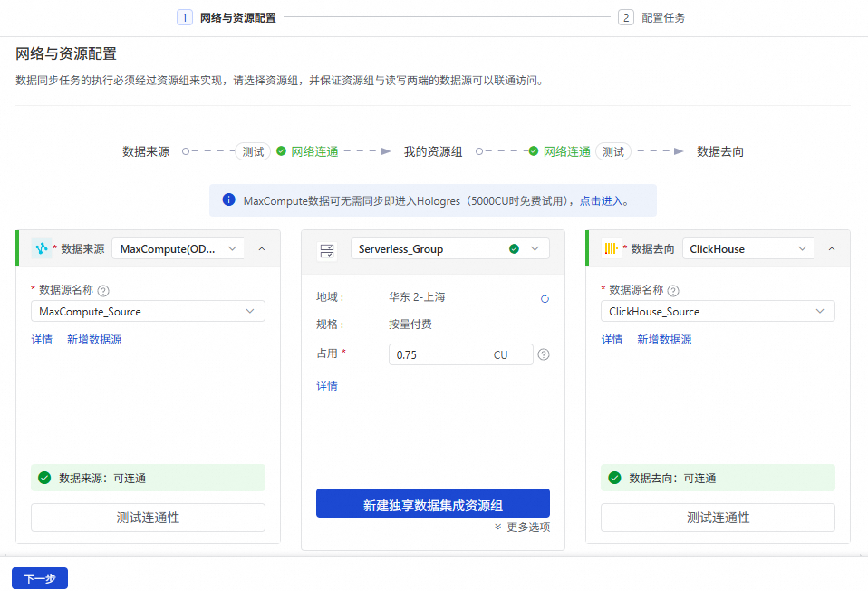
Task: Click 测试连通性 under 数据去向
Action: point(718,518)
